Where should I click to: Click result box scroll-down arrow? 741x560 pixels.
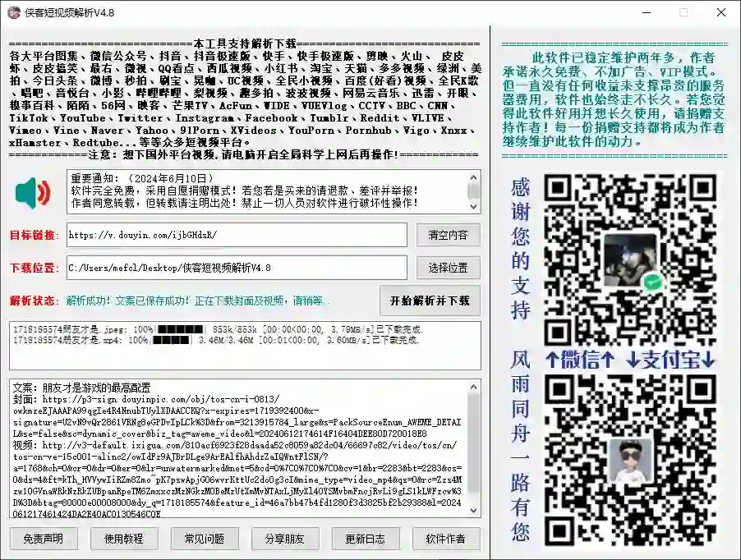[473, 511]
